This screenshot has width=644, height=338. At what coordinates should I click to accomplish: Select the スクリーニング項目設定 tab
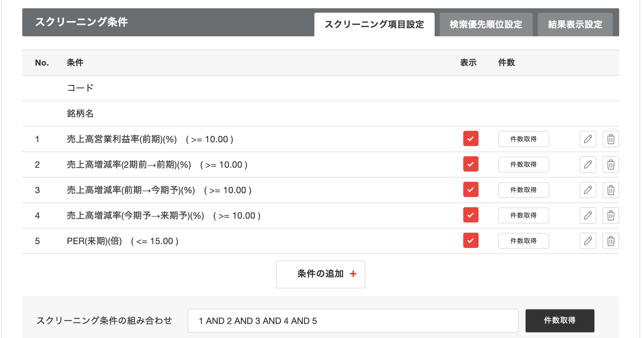374,25
